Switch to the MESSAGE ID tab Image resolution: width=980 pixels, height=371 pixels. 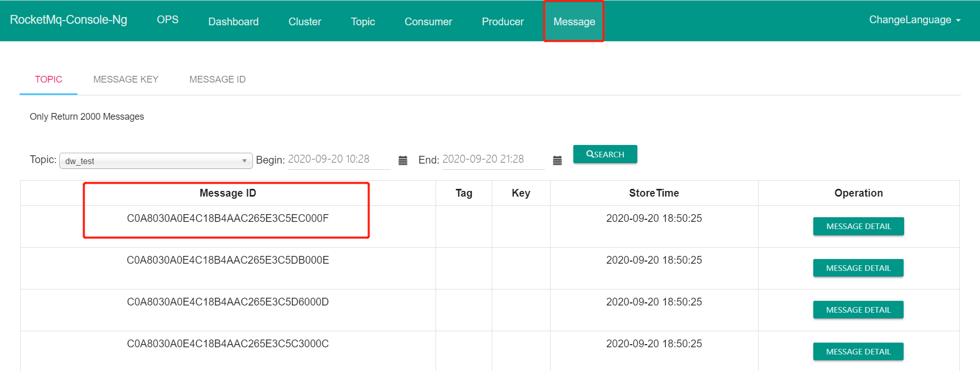pyautogui.click(x=217, y=79)
